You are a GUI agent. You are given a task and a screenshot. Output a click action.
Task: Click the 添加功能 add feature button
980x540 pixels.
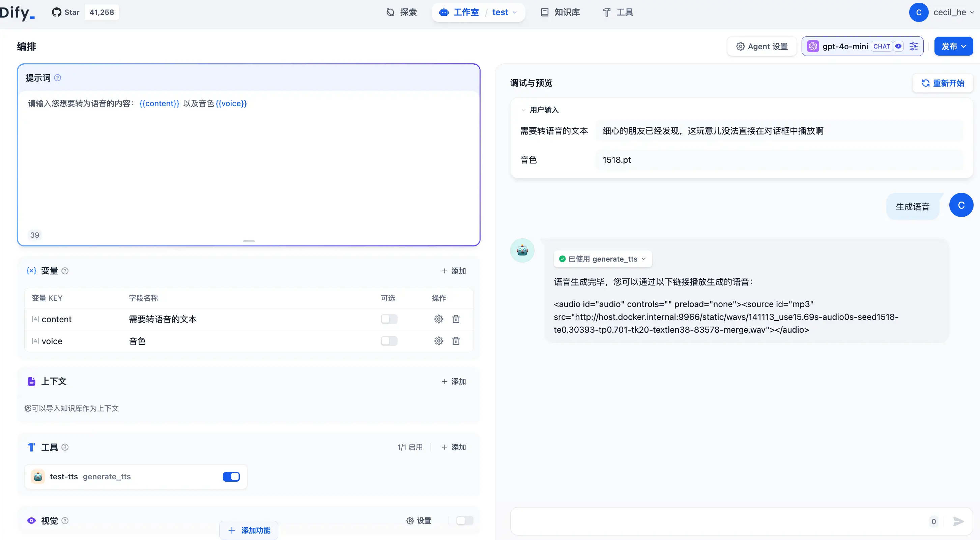click(x=249, y=530)
